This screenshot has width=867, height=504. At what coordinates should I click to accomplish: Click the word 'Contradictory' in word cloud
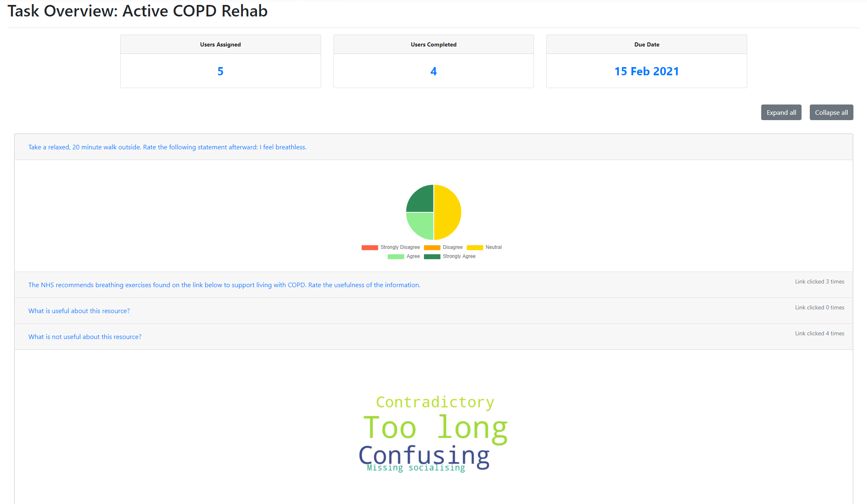pyautogui.click(x=435, y=402)
